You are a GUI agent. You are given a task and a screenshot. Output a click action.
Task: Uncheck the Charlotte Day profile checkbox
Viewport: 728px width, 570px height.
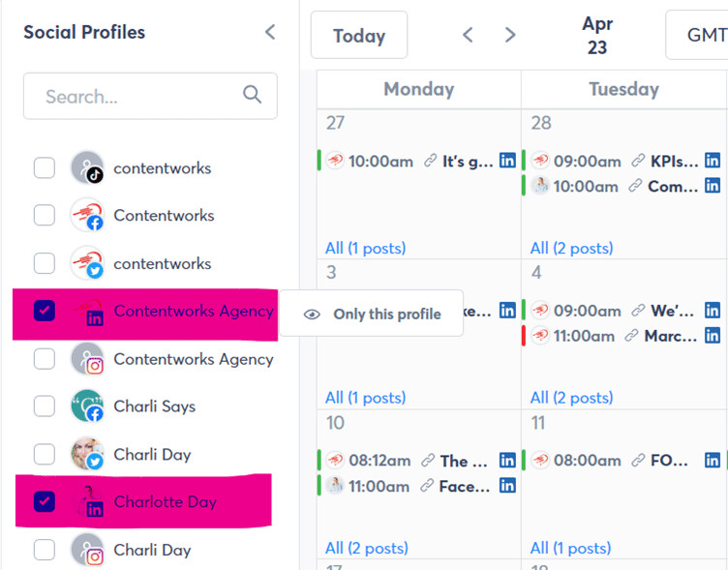45,501
